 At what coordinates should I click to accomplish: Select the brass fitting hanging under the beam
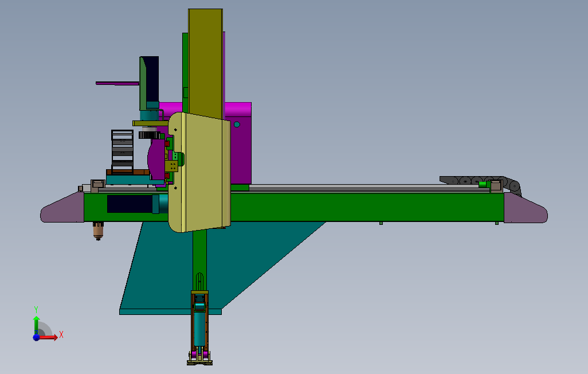[98, 230]
